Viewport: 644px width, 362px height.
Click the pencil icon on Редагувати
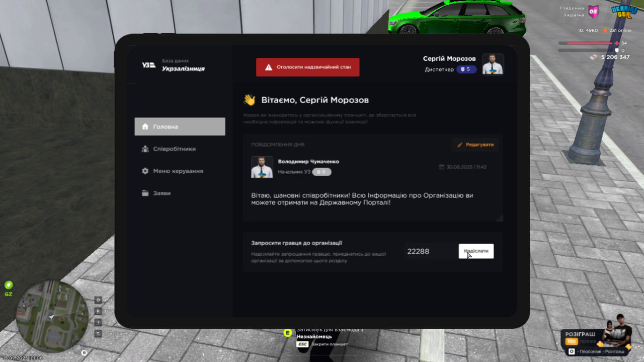coord(460,145)
